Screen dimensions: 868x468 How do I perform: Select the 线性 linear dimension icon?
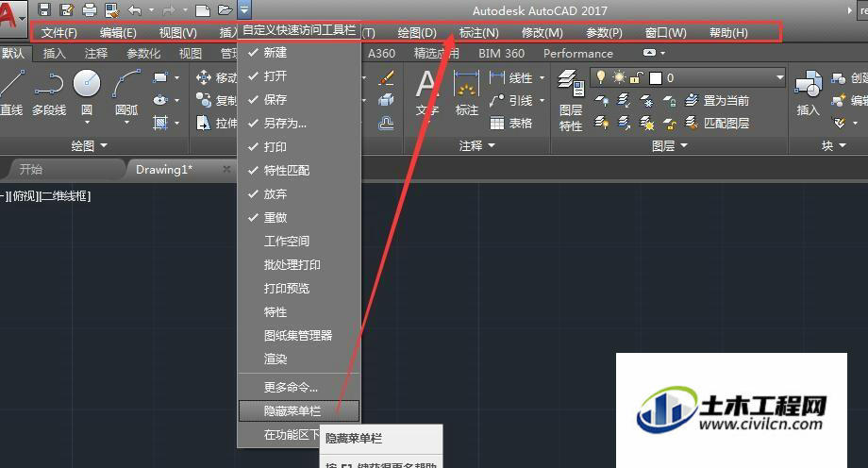pos(497,77)
